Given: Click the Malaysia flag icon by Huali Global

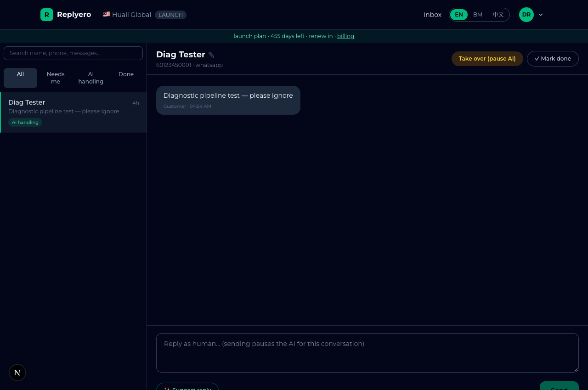Looking at the screenshot, I should [x=107, y=14].
